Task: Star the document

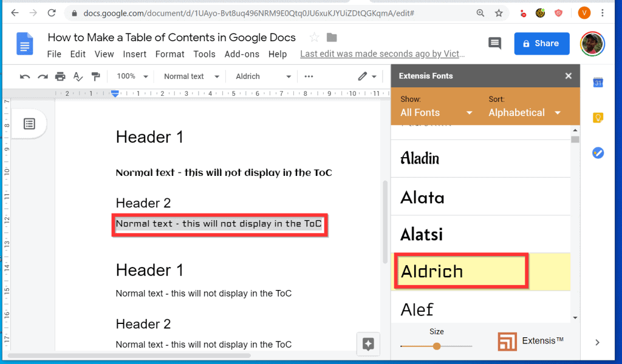Action: (x=314, y=37)
